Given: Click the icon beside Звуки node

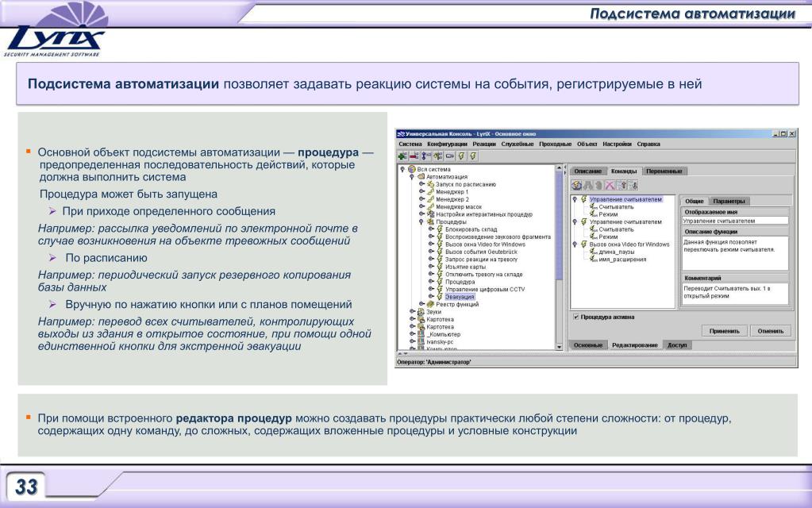Looking at the screenshot, I should pyautogui.click(x=421, y=312).
